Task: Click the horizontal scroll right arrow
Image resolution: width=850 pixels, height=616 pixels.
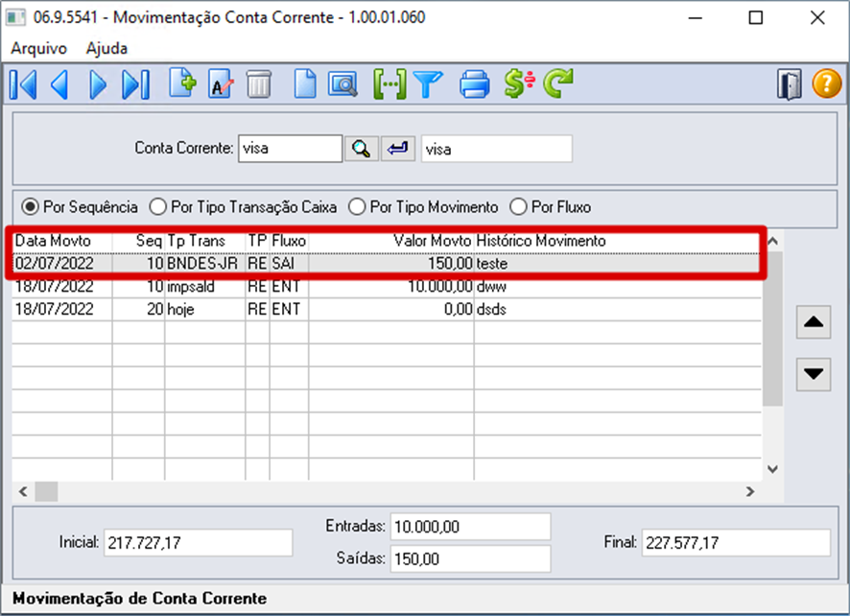Action: coord(750,492)
